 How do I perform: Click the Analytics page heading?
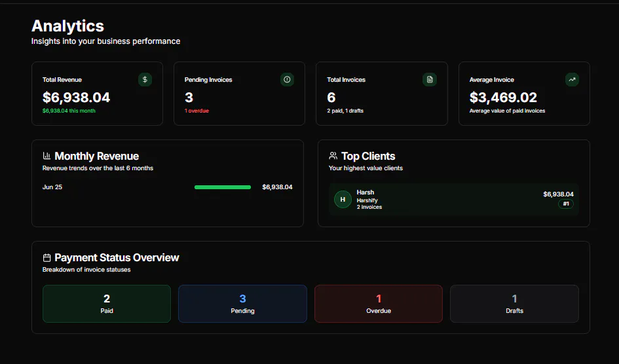pyautogui.click(x=67, y=26)
